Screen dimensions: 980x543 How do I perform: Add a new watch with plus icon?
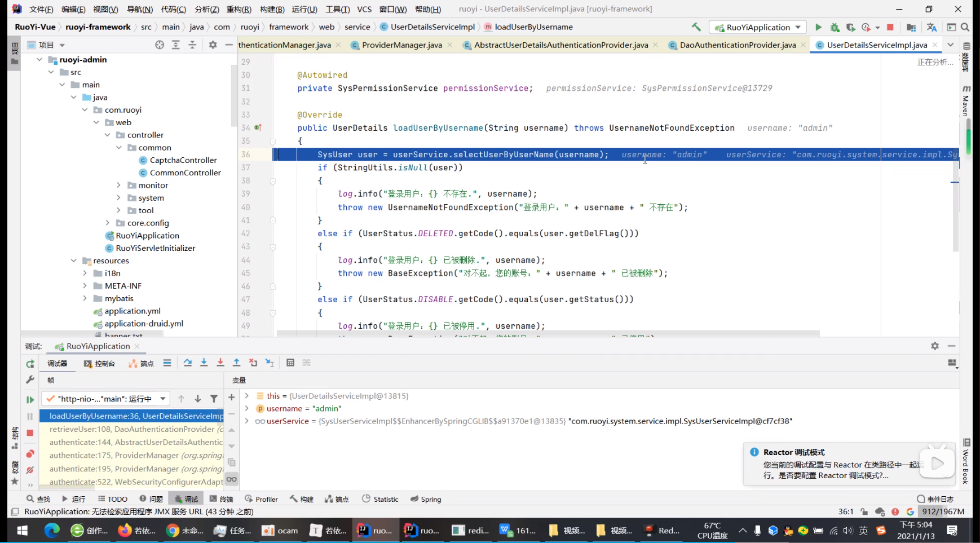coord(231,398)
